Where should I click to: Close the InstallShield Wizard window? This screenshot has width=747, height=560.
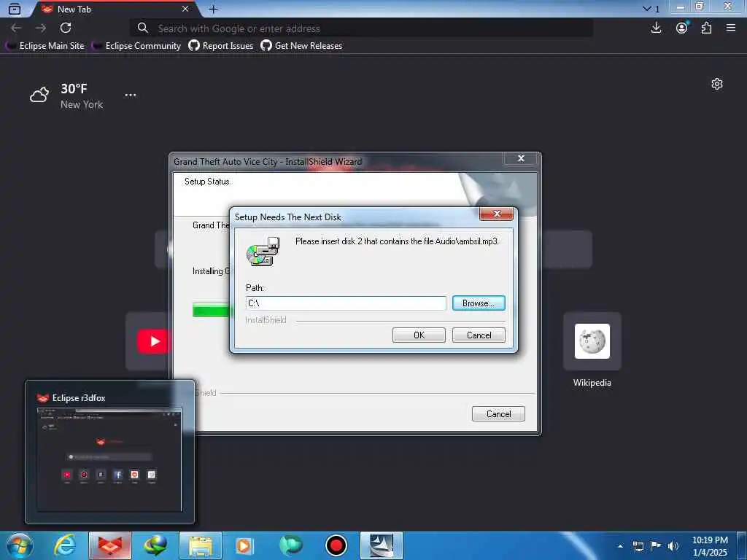tap(521, 158)
